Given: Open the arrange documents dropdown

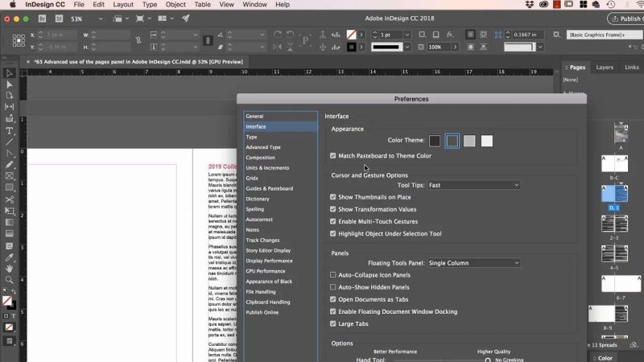Looking at the screenshot, I should click(171, 19).
